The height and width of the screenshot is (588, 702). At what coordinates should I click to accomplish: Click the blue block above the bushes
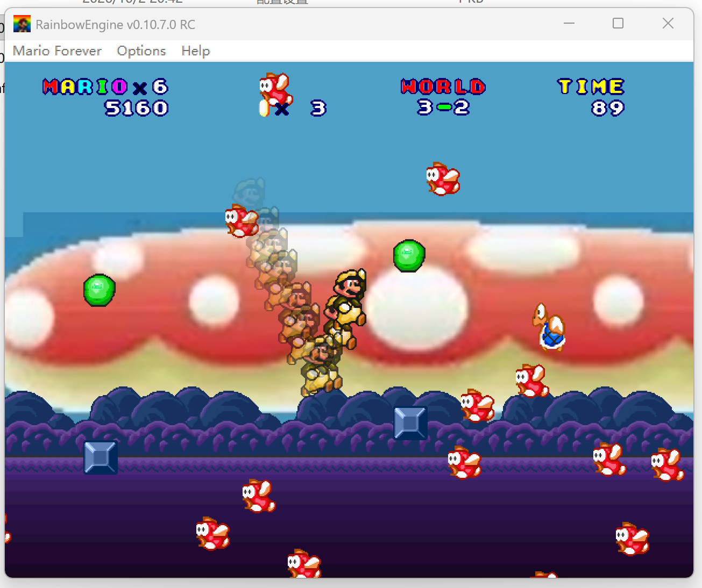pos(410,423)
